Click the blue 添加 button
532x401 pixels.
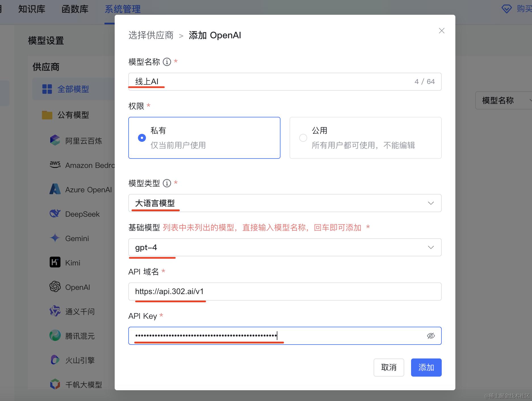426,368
